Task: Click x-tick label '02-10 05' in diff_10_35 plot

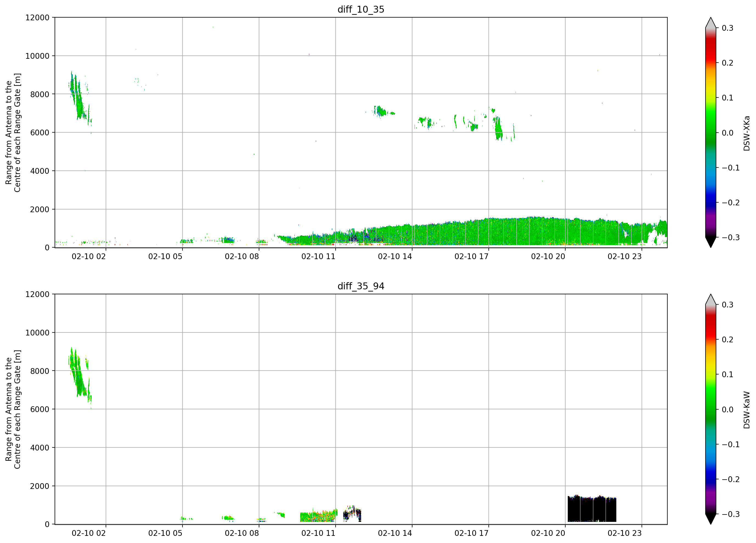Action: [165, 256]
